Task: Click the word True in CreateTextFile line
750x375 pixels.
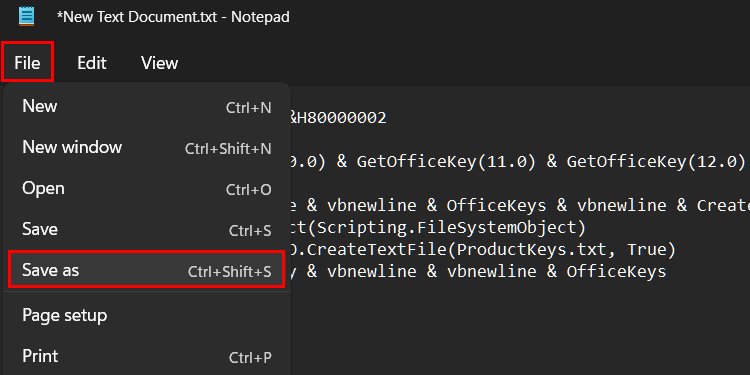Action: (647, 250)
